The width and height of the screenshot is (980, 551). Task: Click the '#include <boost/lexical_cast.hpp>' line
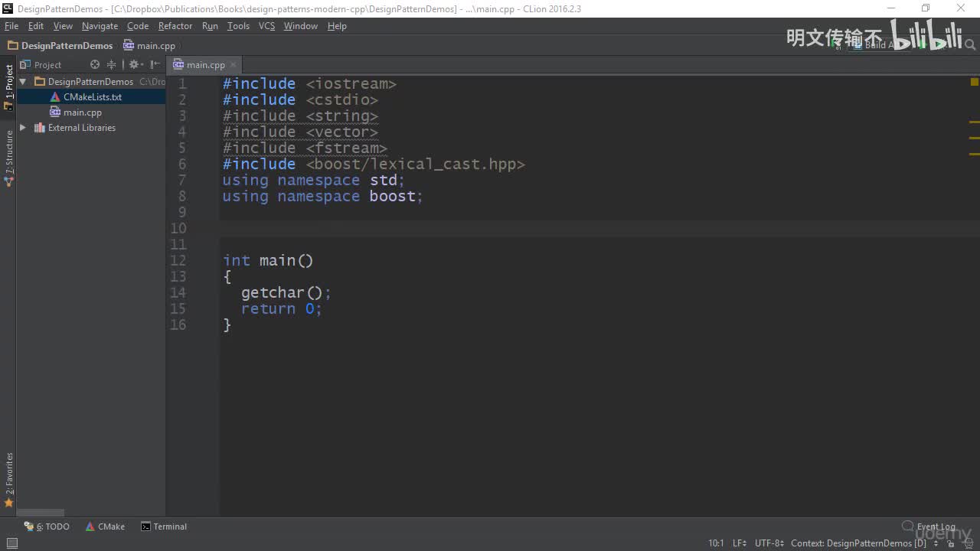[374, 164]
